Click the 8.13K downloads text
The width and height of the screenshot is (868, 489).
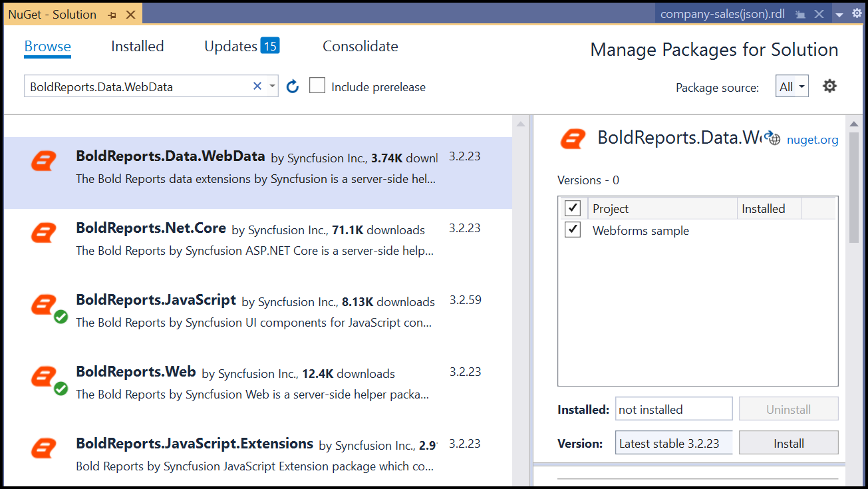[388, 302]
